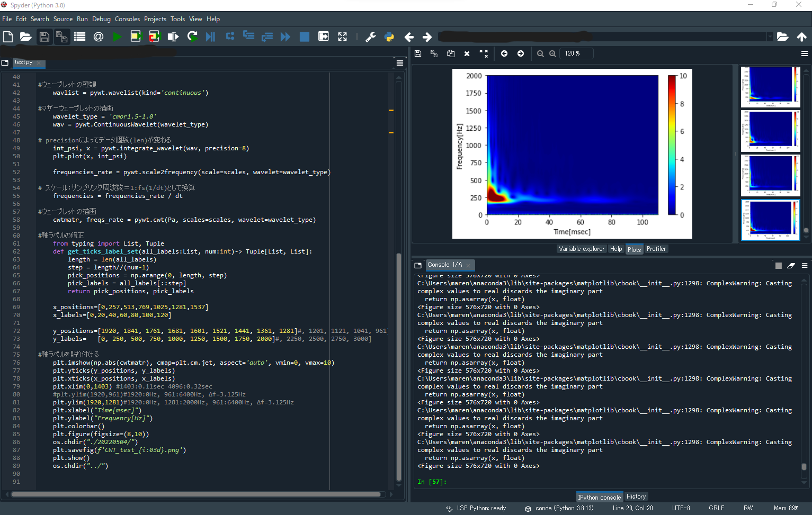Select the topmost plot thumbnail
The image size is (812, 515).
[770, 87]
